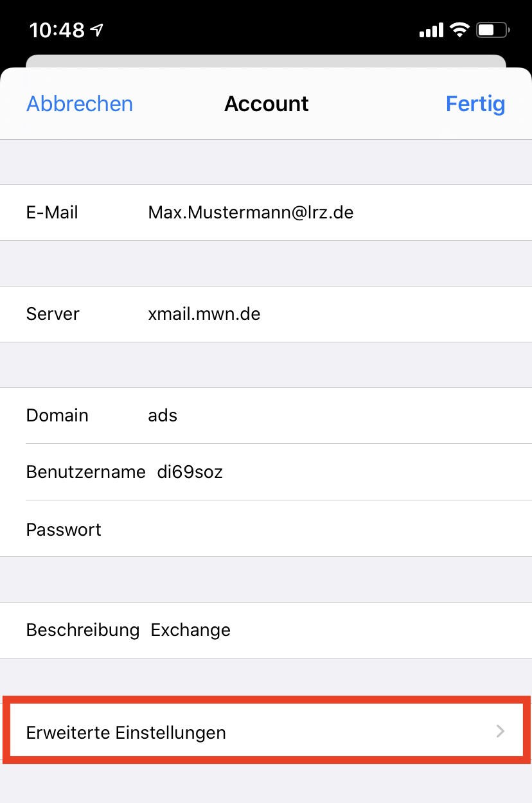Tap the Wi-Fi icon in status bar

[x=459, y=30]
